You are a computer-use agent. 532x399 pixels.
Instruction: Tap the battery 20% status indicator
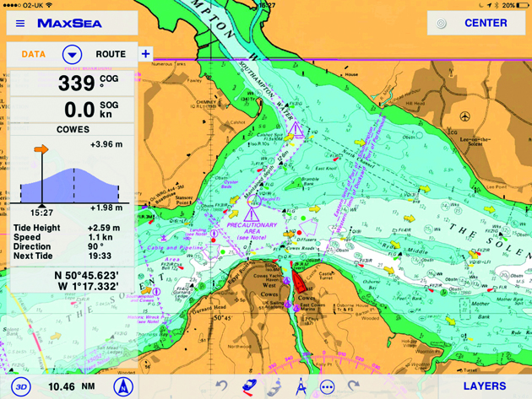click(516, 5)
